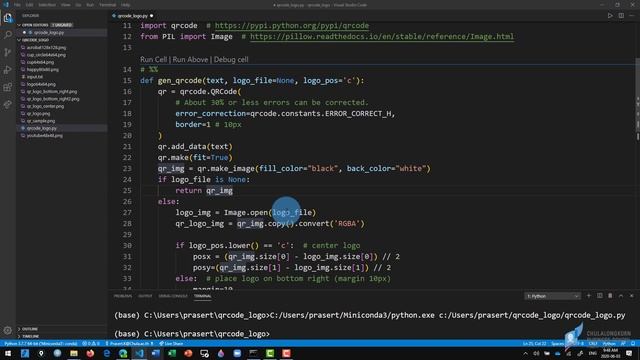Open the Selection menu

point(47,5)
